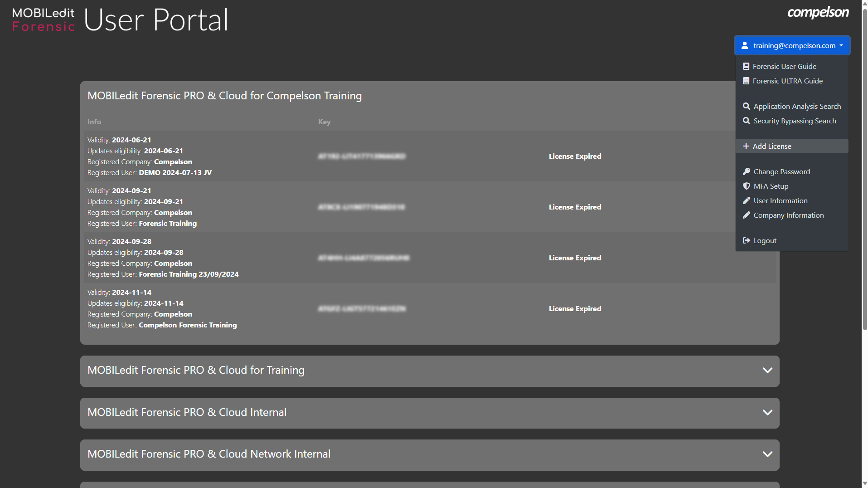This screenshot has width=868, height=488.
Task: Click the MOBILedit Forensic logo
Action: click(x=44, y=20)
